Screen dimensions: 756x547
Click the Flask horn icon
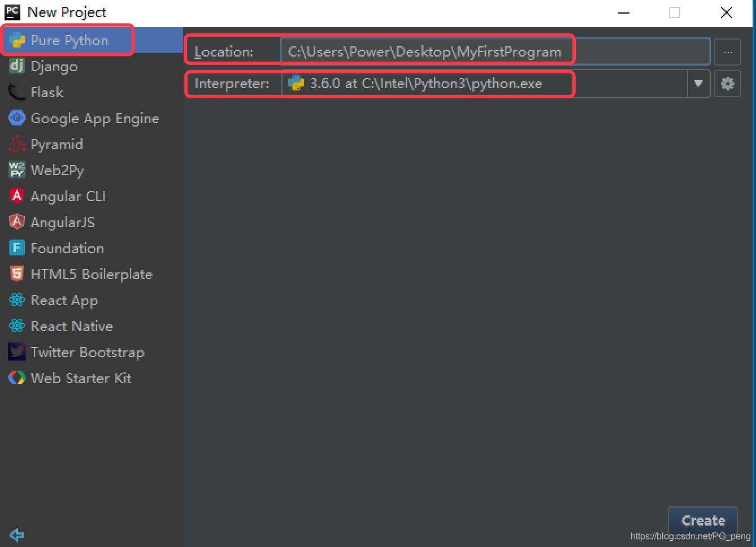(x=17, y=92)
